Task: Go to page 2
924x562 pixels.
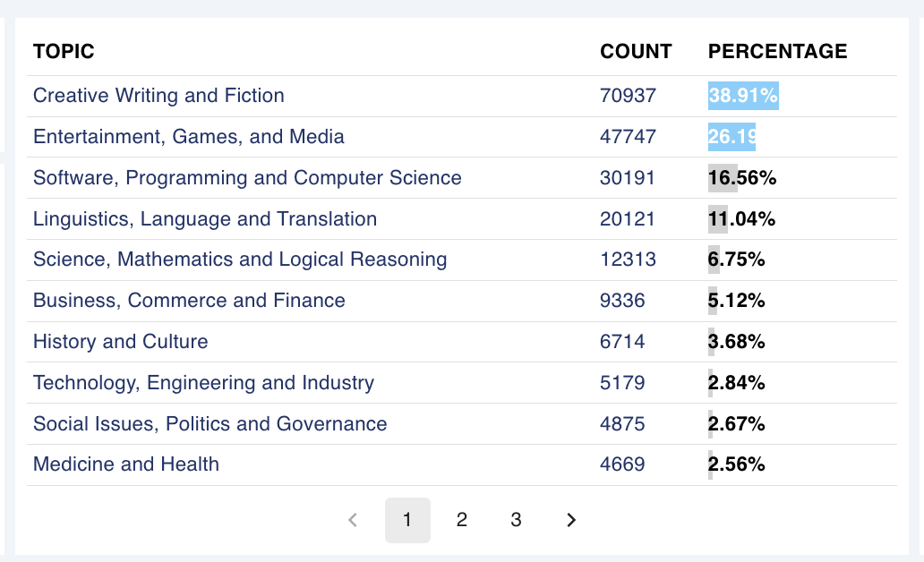Action: click(462, 520)
